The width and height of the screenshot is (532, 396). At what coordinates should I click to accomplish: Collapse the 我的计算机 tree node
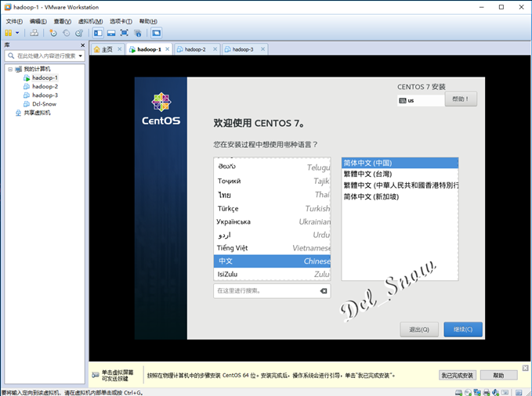pyautogui.click(x=10, y=69)
